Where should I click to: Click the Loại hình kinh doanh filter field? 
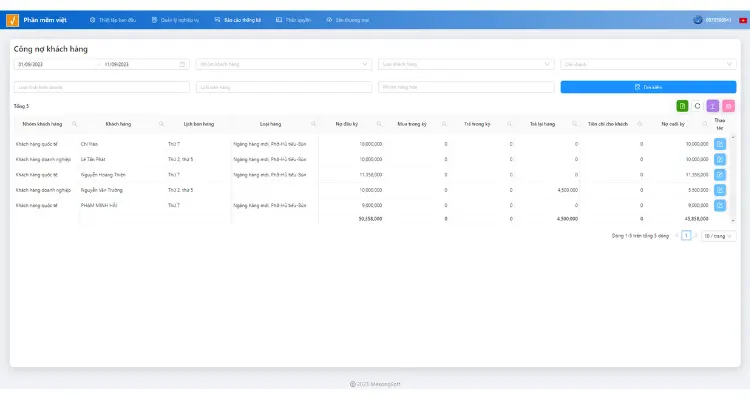[x=101, y=87]
